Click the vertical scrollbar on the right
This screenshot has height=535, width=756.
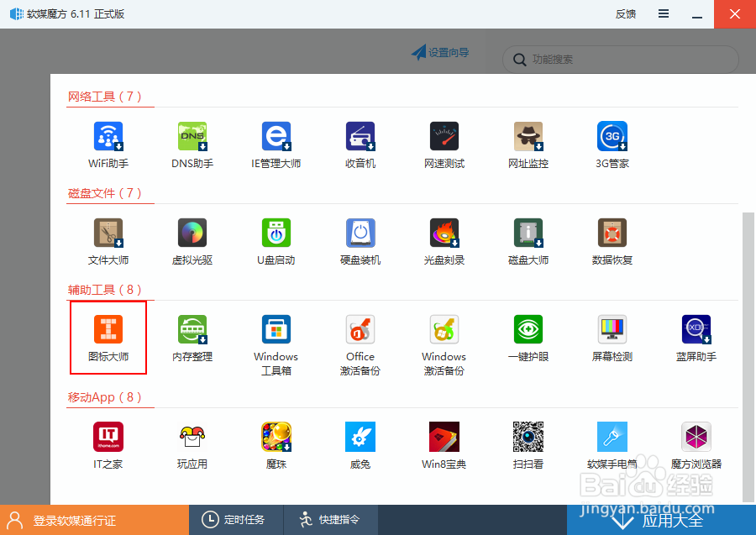(748, 357)
